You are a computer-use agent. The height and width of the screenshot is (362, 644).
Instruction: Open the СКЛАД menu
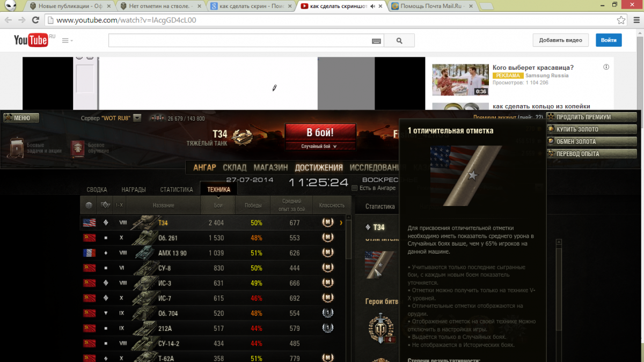tap(235, 167)
